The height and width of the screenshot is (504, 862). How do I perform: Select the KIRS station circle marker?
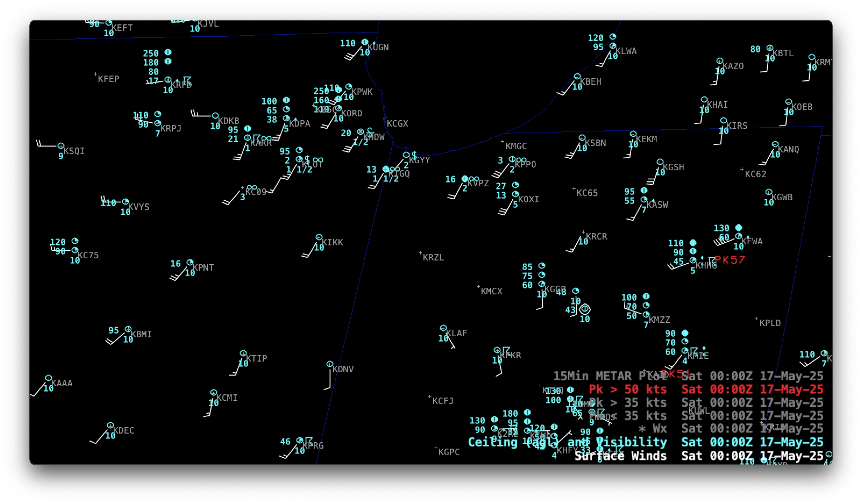coord(723,121)
